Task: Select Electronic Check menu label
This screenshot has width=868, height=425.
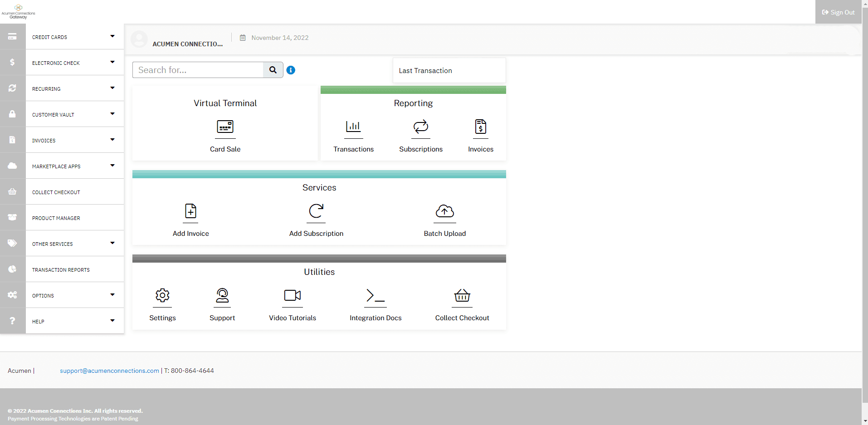Action: 56,63
